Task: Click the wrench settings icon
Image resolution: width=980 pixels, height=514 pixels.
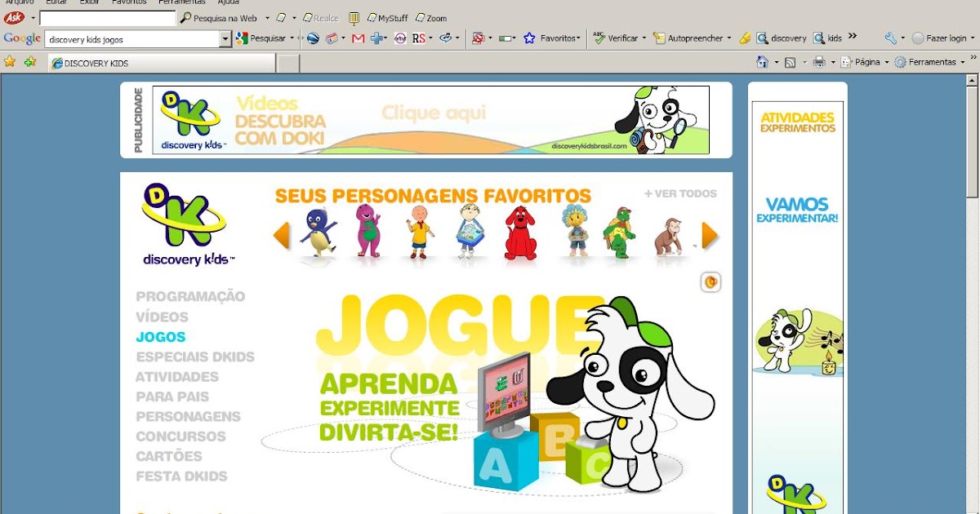Action: (x=890, y=38)
